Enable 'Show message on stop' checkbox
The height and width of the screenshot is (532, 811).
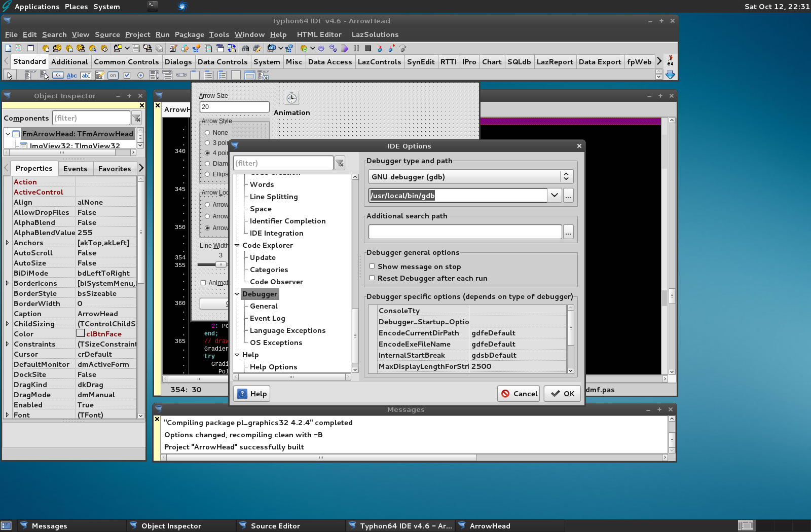pyautogui.click(x=372, y=266)
